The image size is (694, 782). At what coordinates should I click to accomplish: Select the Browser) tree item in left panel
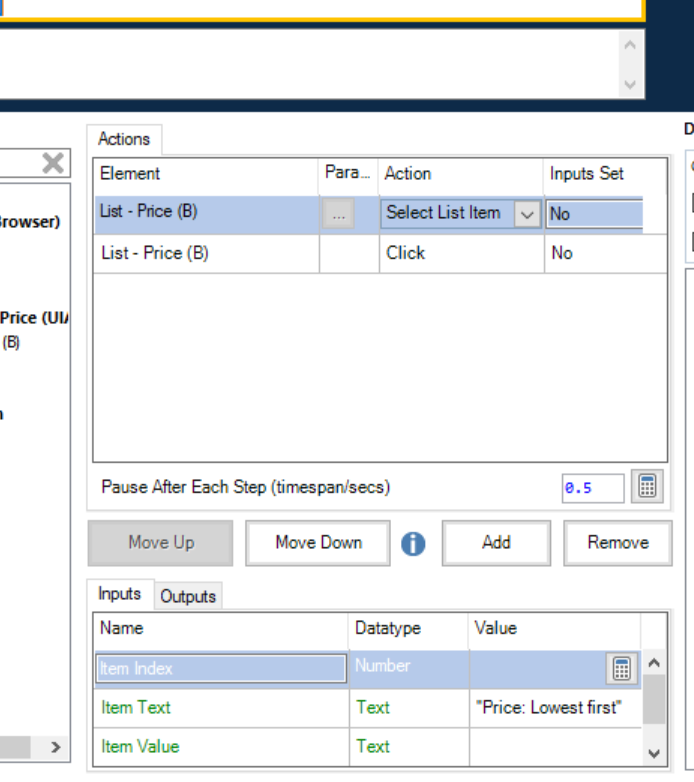29,221
